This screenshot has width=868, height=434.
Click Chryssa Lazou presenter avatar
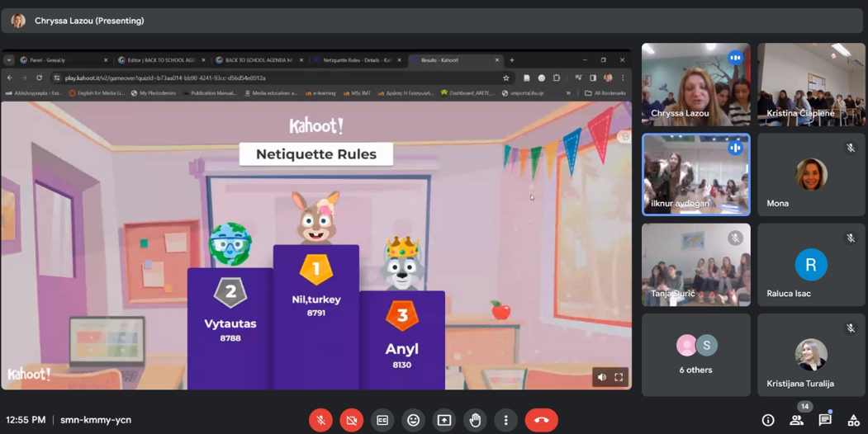click(18, 21)
